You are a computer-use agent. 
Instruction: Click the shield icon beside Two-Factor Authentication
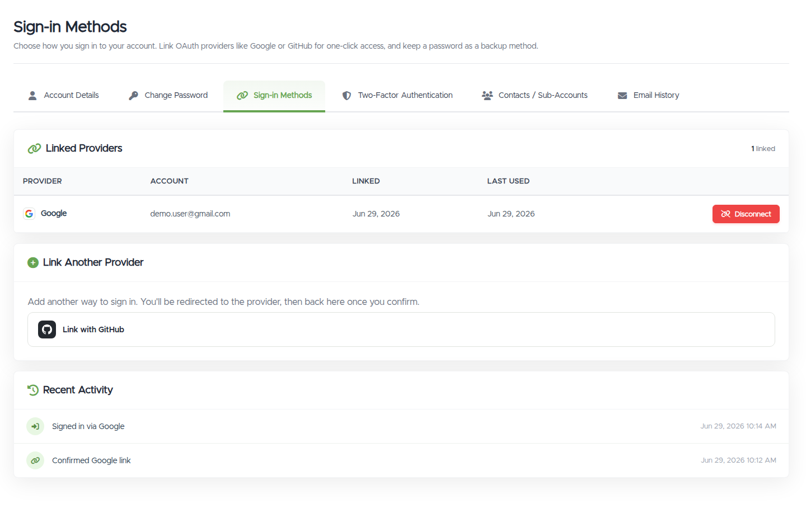click(346, 96)
